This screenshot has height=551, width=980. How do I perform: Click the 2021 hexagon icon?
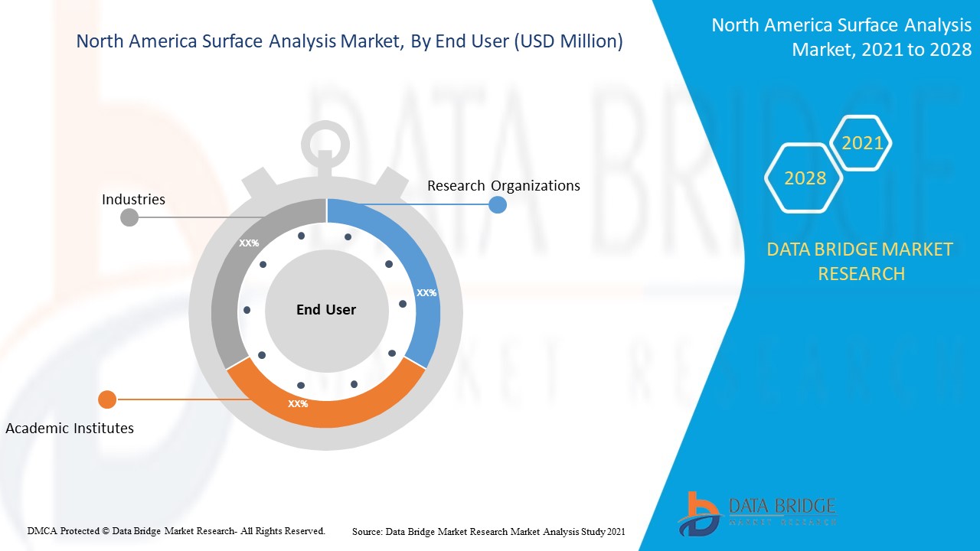[862, 143]
